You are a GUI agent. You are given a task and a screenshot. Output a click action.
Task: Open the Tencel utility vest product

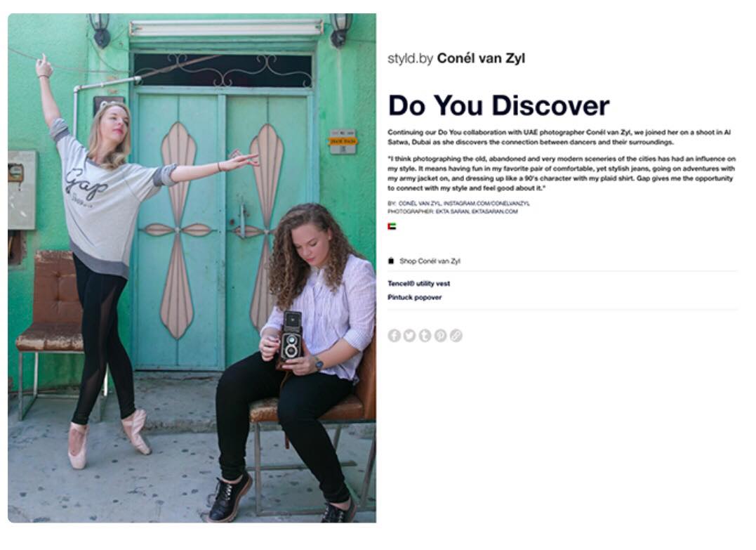[x=418, y=284]
